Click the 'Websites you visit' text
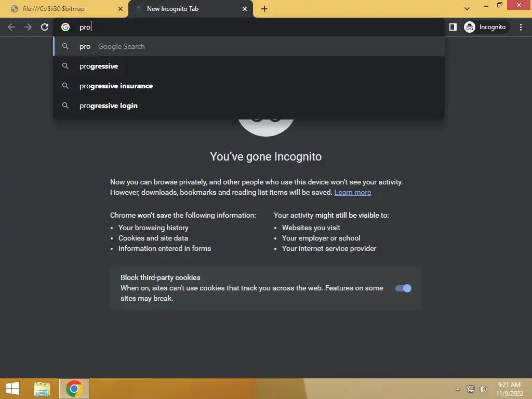Screen dimensions: 532x399 click(311, 228)
